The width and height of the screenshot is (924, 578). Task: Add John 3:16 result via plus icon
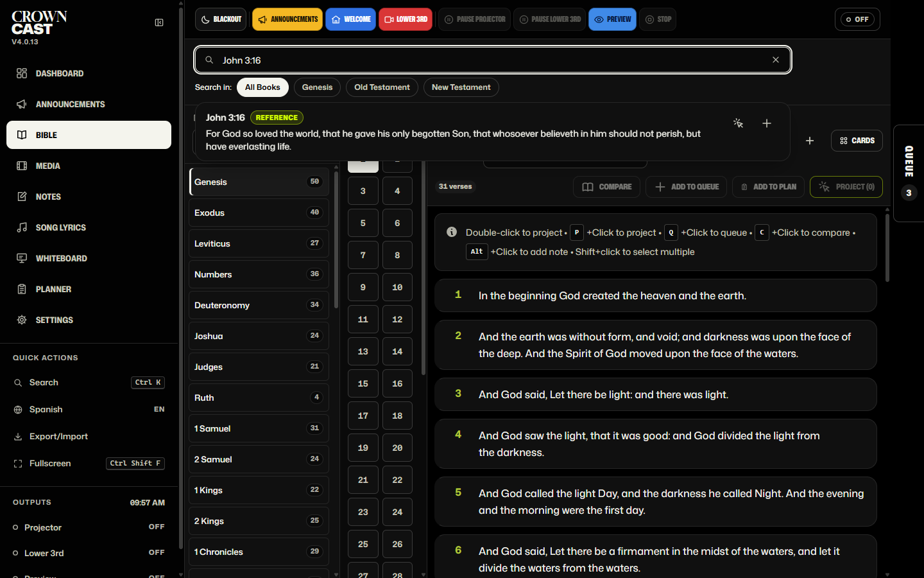pos(767,123)
